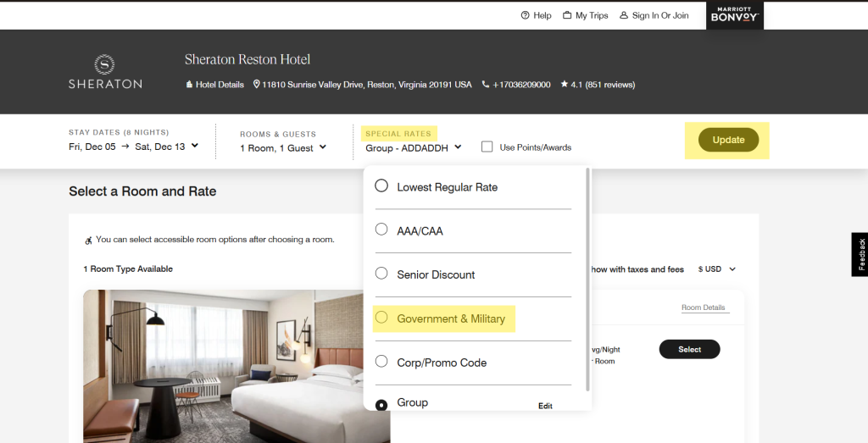Open the Room Details link
868x443 pixels.
(x=703, y=307)
